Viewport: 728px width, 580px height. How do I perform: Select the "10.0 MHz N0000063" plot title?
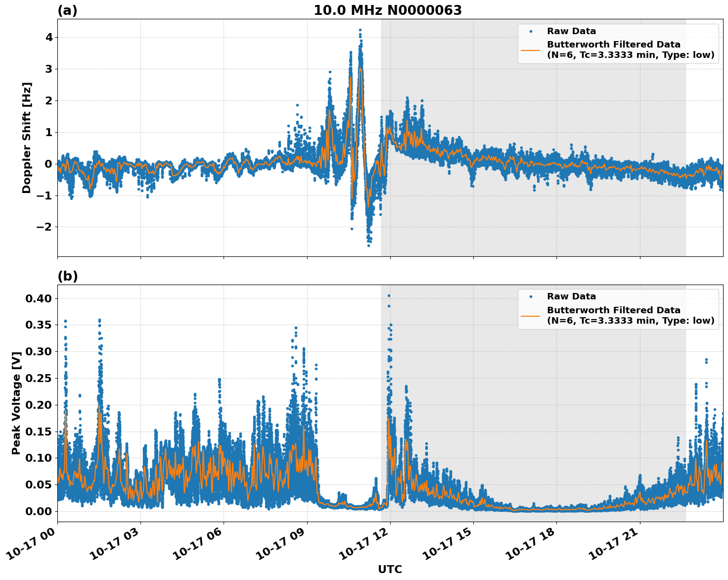click(x=387, y=10)
